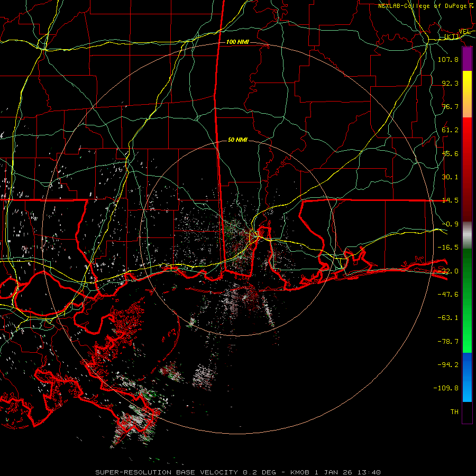Click the 0.2 DEG elevation text in caption
Screen dimensions: 476x476
point(259,472)
